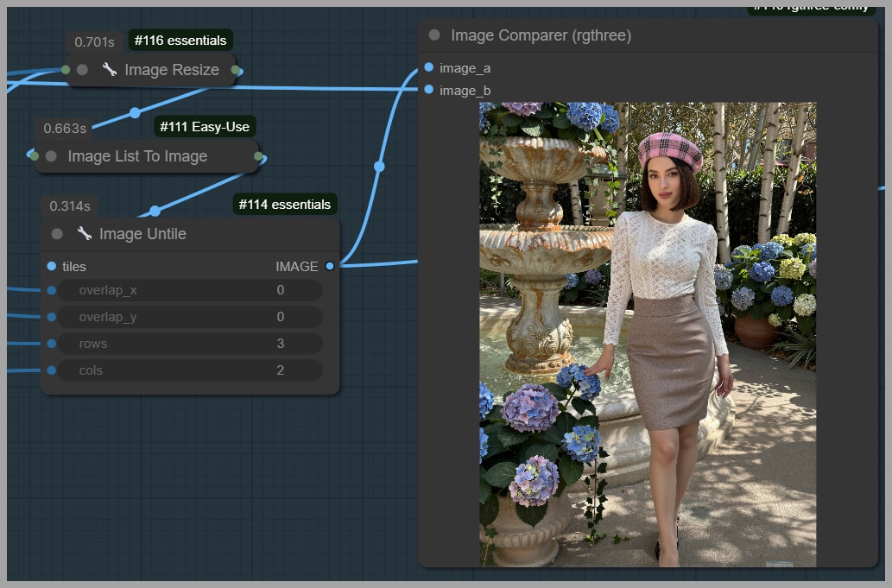Image resolution: width=892 pixels, height=588 pixels.
Task: Collapse the Image Resize node via gray dot
Action: point(82,70)
